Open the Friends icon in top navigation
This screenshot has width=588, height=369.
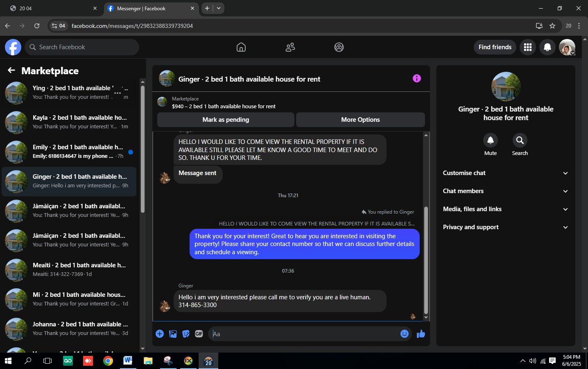pyautogui.click(x=290, y=47)
